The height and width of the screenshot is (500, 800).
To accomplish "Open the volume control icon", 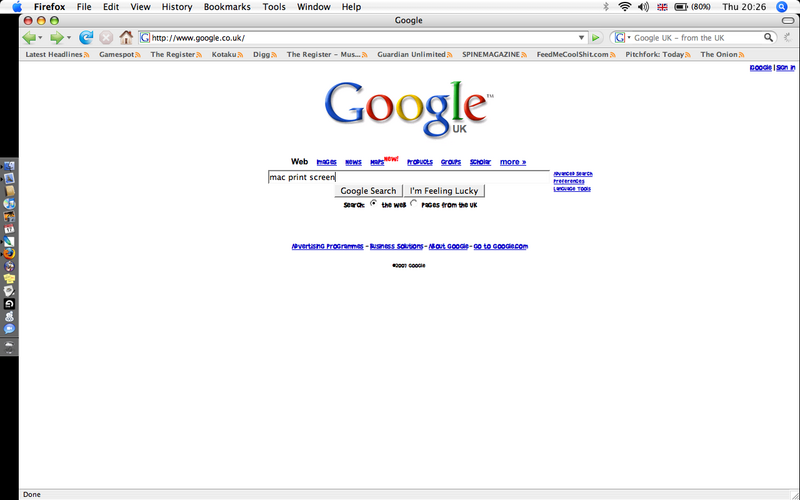I will coord(644,7).
